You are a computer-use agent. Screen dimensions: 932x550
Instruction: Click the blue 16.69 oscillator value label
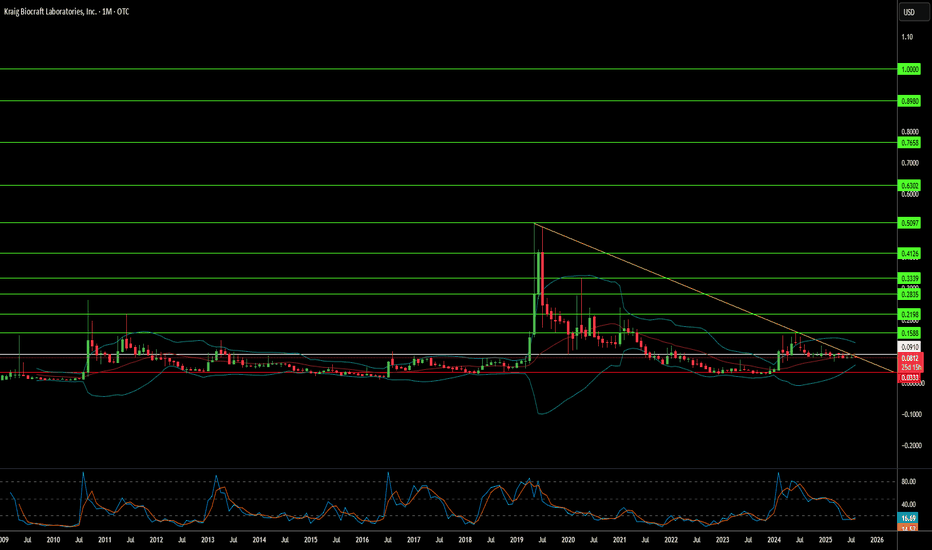(908, 518)
